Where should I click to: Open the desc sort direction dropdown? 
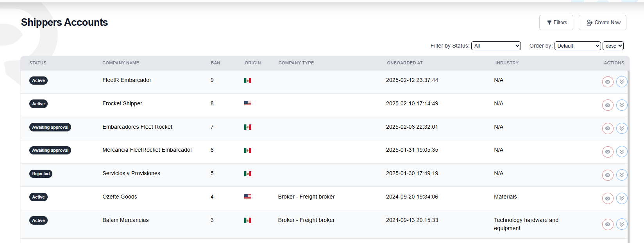pyautogui.click(x=613, y=46)
